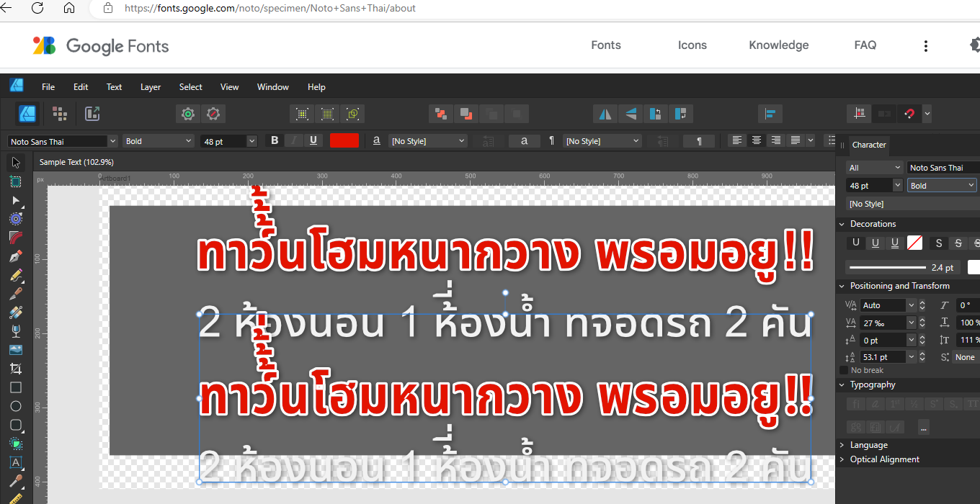980x504 pixels.
Task: Select the Node tool
Action: pos(16,200)
